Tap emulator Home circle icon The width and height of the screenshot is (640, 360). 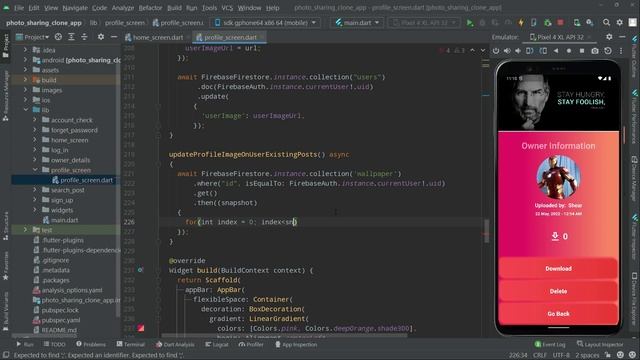coord(569,51)
